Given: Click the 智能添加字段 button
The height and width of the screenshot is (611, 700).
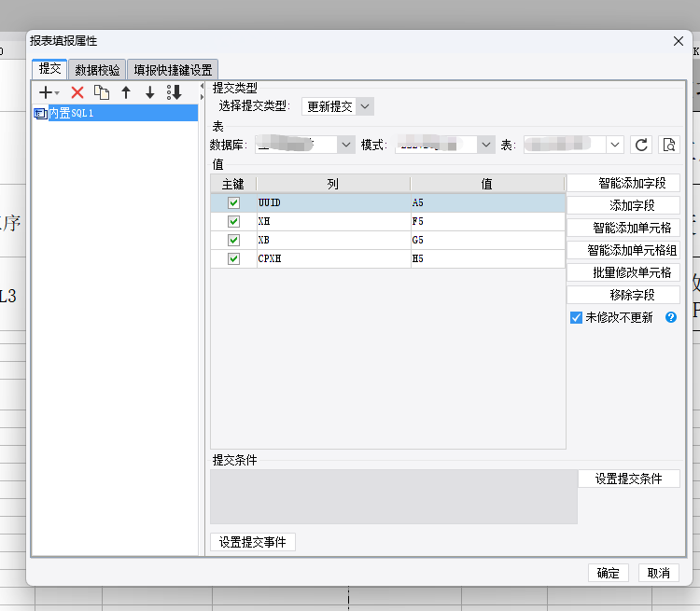Looking at the screenshot, I should click(623, 183).
